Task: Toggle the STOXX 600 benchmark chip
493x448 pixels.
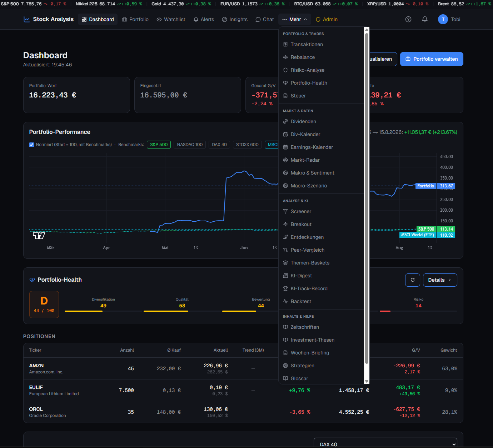Action: (247, 145)
